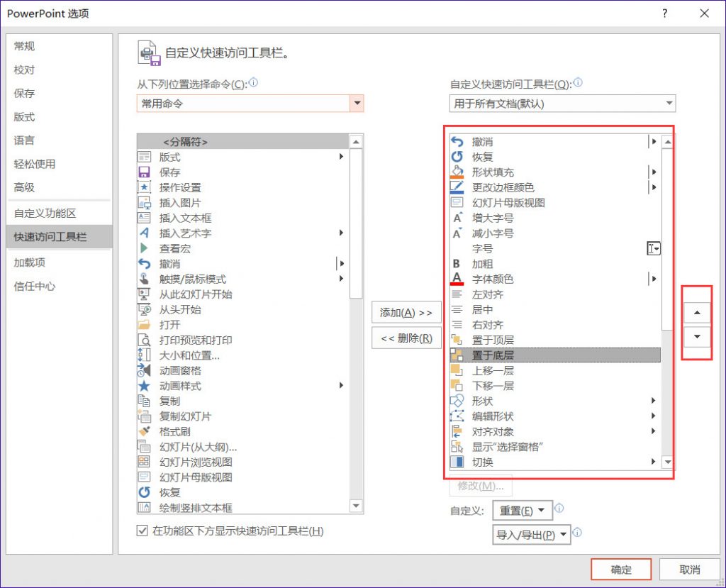This screenshot has height=588, width=726.
Task: Select the 大小和位置... row
Action: coord(243,355)
